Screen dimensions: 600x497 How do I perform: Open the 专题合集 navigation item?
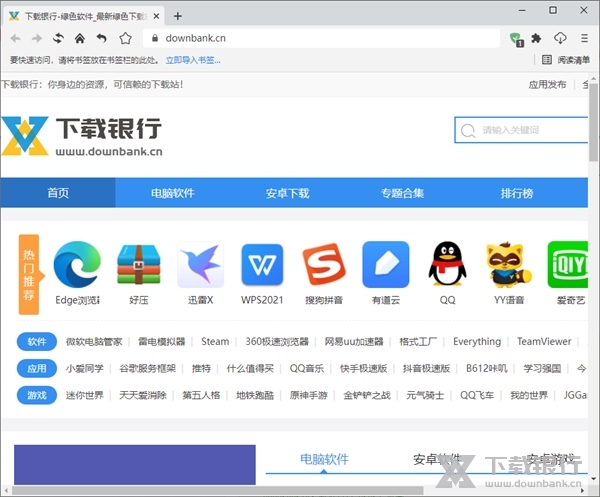coord(402,193)
